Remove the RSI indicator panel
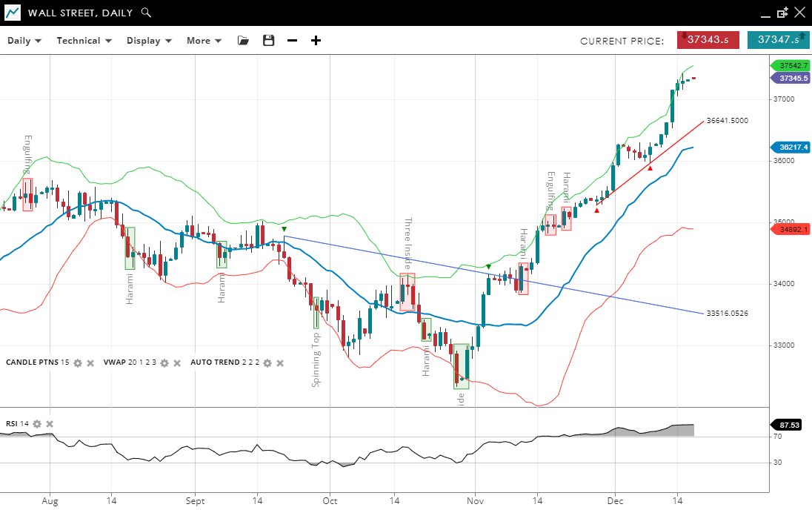The height and width of the screenshot is (510, 812). [50, 424]
